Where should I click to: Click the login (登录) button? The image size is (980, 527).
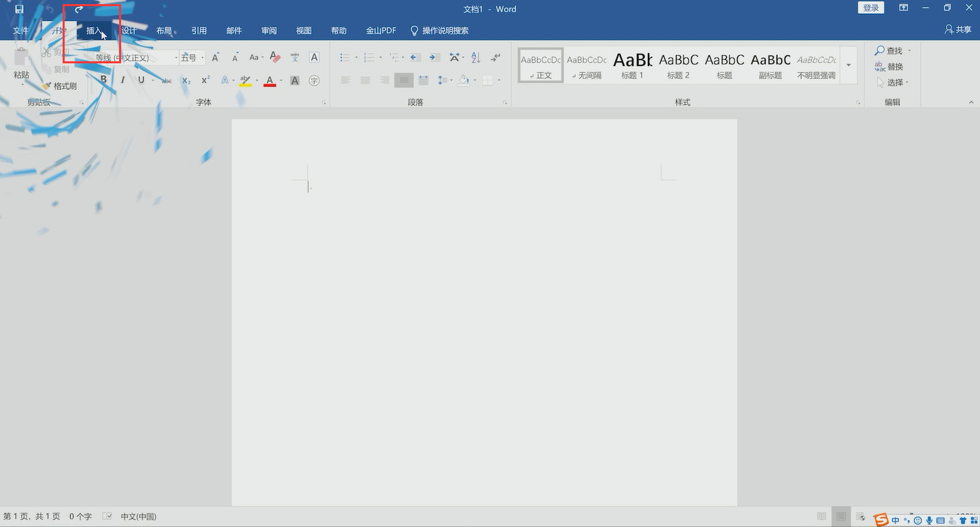871,8
